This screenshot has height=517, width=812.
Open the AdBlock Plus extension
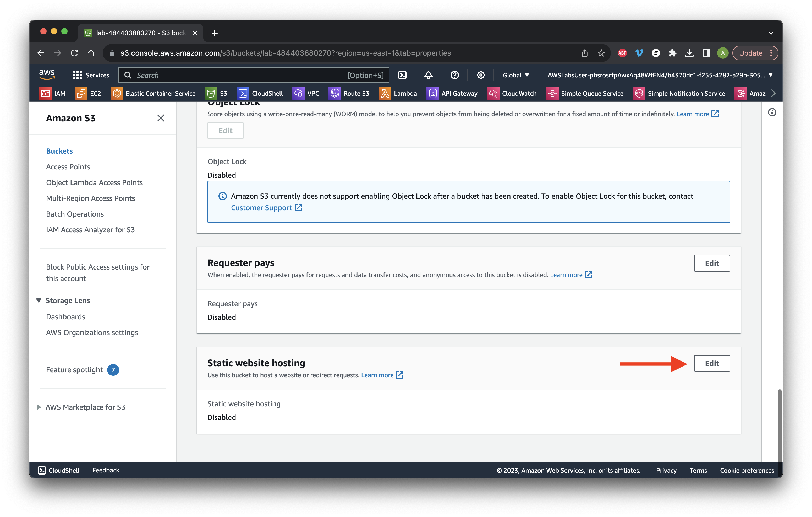622,53
